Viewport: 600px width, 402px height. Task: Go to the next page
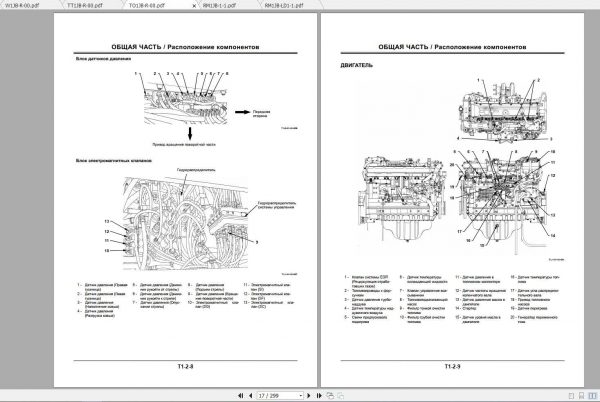click(x=309, y=395)
